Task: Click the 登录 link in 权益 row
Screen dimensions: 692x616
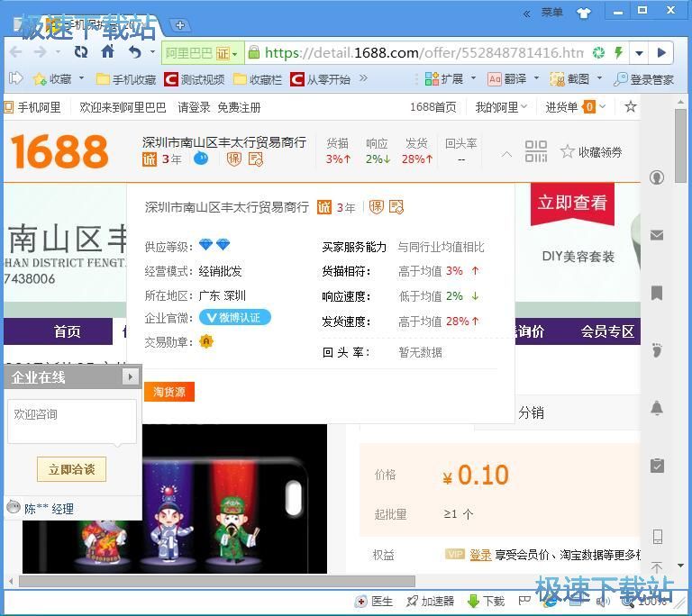Action: tap(480, 555)
